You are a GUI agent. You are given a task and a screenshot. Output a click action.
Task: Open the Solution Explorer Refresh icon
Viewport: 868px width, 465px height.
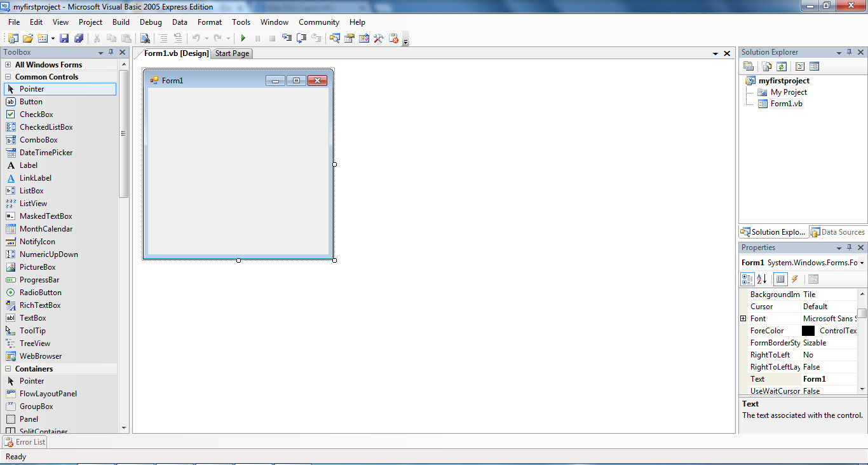[781, 66]
